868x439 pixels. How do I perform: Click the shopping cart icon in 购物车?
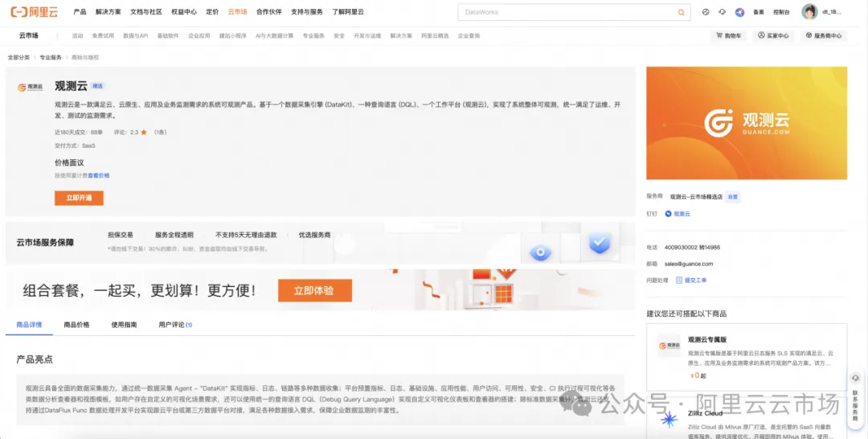coord(719,35)
